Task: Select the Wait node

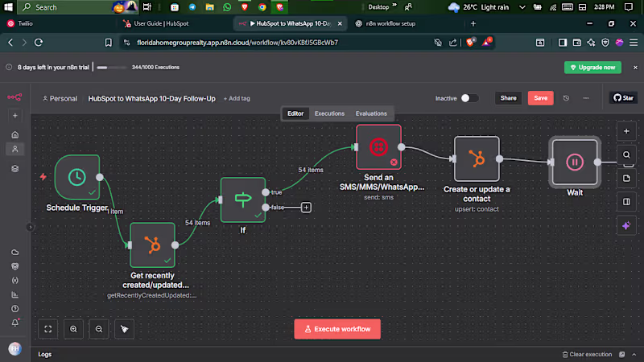Action: pos(575,162)
